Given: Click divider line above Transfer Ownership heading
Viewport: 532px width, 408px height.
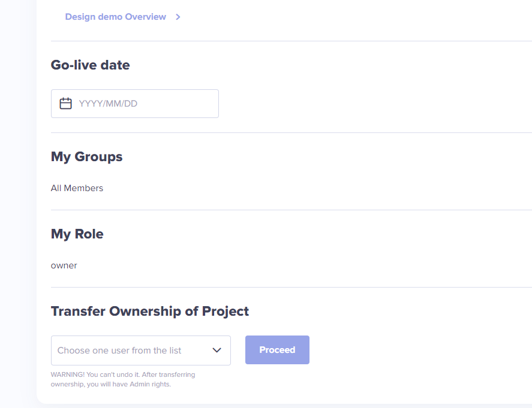Looking at the screenshot, I should 291,288.
